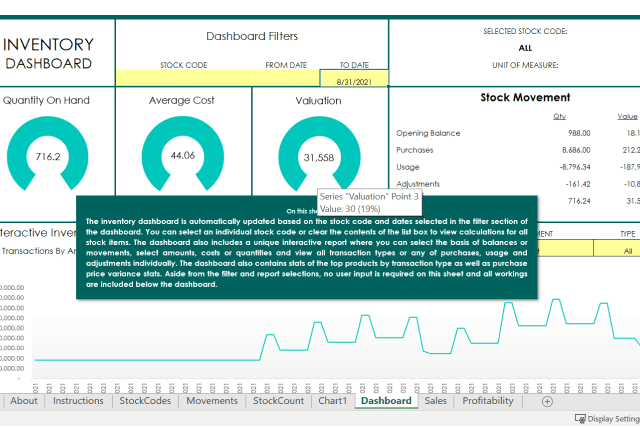Viewport: 640px width, 440px height.
Task: Open the StockCodes sheet tab
Action: pyautogui.click(x=145, y=401)
